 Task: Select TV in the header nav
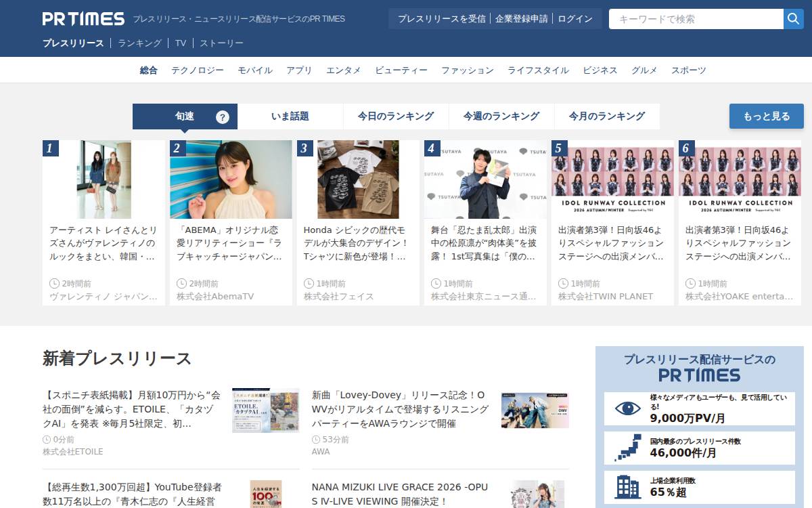click(181, 43)
